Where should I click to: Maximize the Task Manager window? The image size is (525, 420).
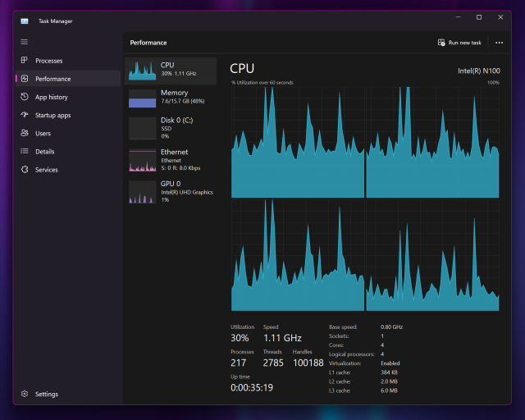click(x=479, y=17)
